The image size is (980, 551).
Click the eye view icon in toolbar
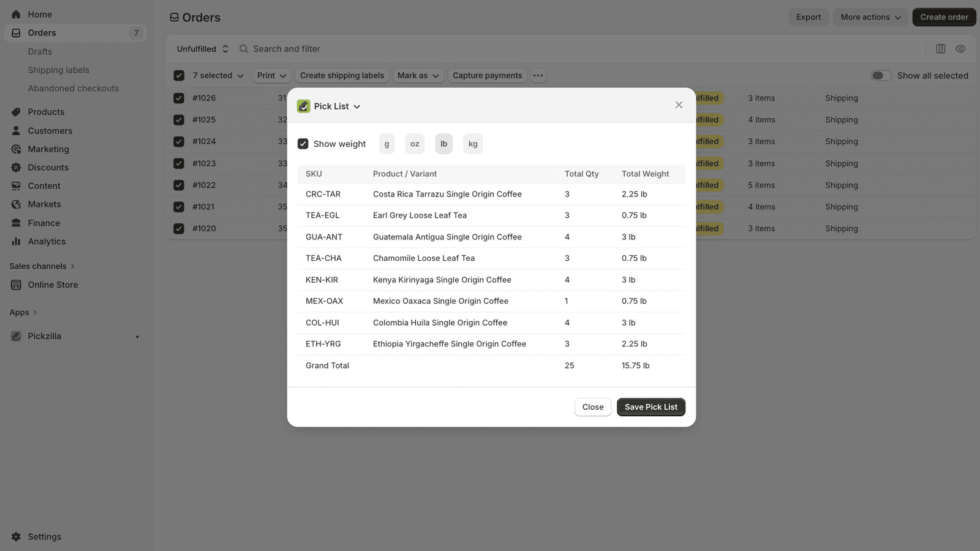pos(960,49)
